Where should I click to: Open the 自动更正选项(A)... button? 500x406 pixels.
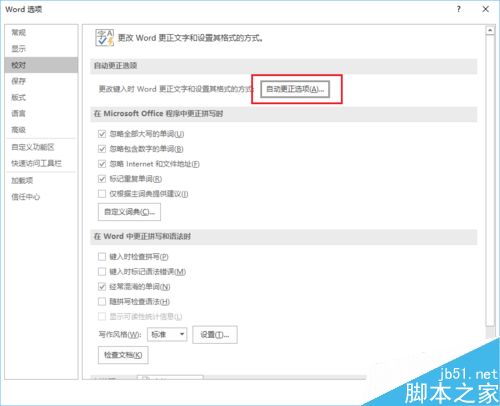click(295, 89)
